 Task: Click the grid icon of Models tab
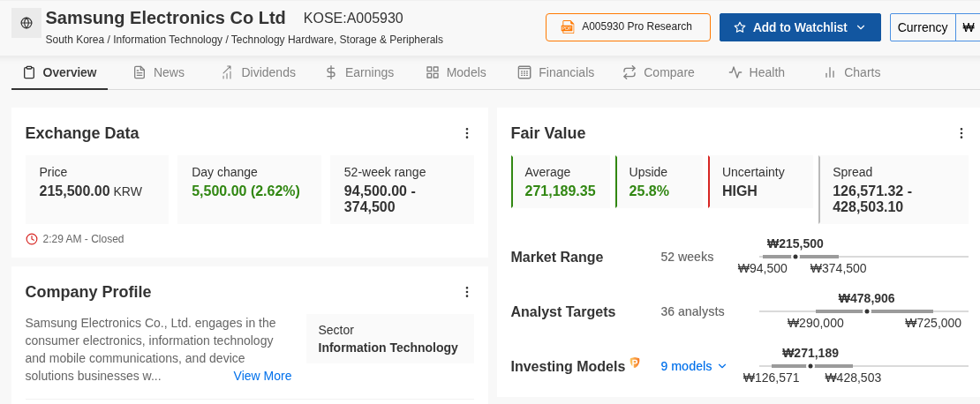(x=433, y=72)
